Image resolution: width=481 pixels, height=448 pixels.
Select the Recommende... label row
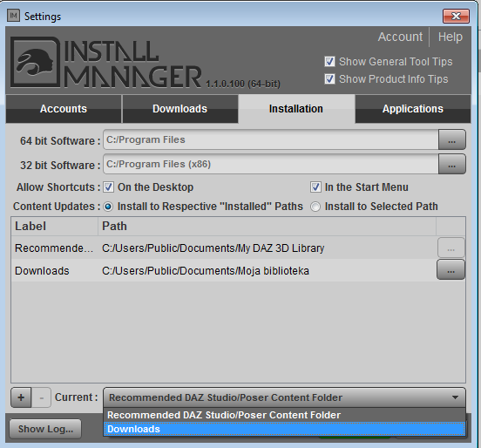[x=54, y=248]
